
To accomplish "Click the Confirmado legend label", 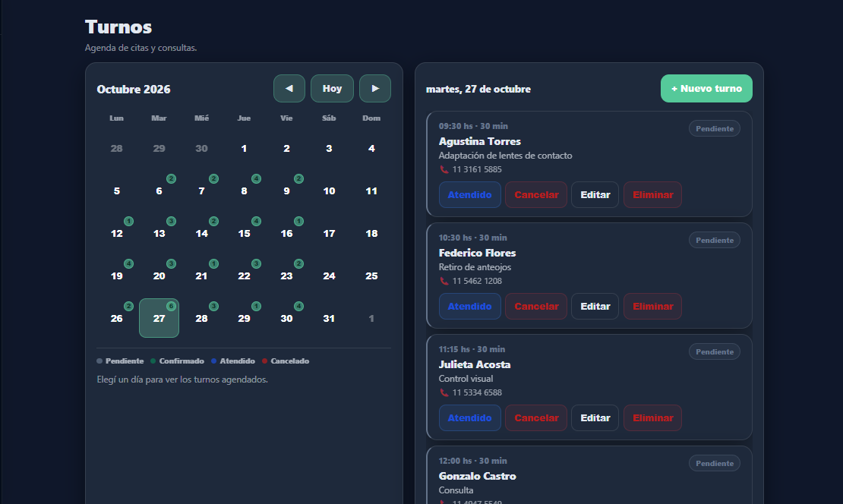I will click(182, 361).
